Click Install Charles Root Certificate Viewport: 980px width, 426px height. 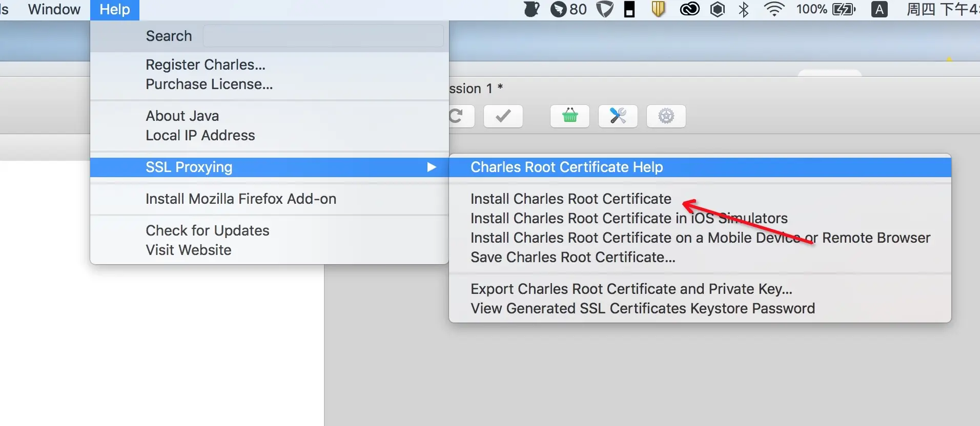[x=700, y=199]
